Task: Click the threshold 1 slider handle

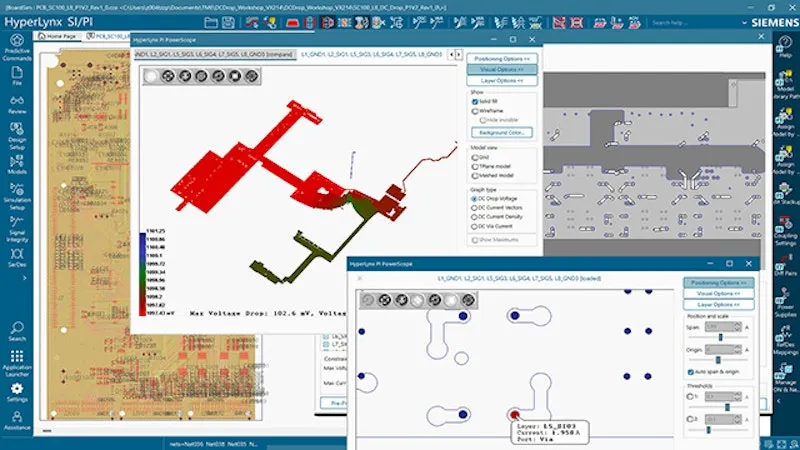Action: (x=727, y=407)
